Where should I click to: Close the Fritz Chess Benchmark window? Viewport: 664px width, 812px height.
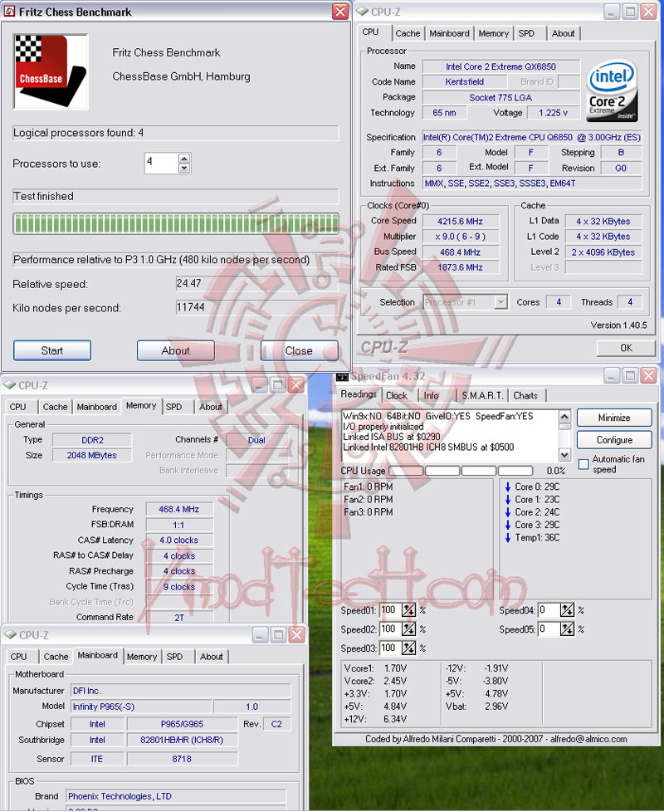pyautogui.click(x=340, y=12)
